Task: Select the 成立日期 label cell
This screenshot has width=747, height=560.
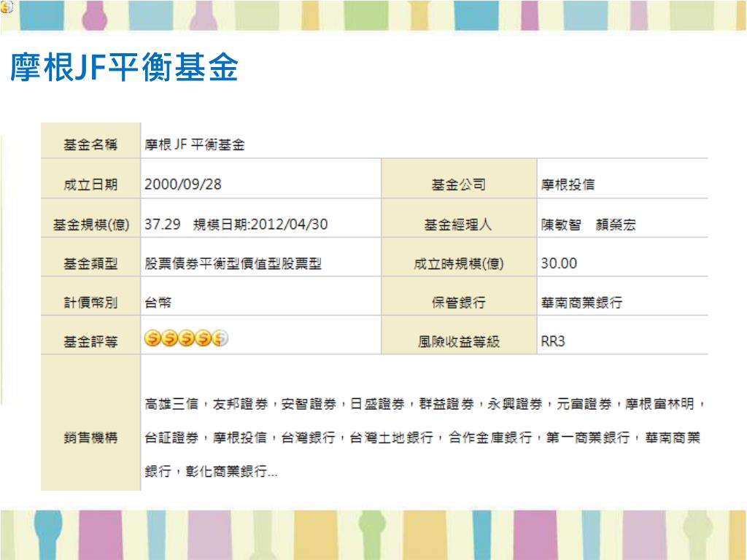Action: pyautogui.click(x=90, y=179)
